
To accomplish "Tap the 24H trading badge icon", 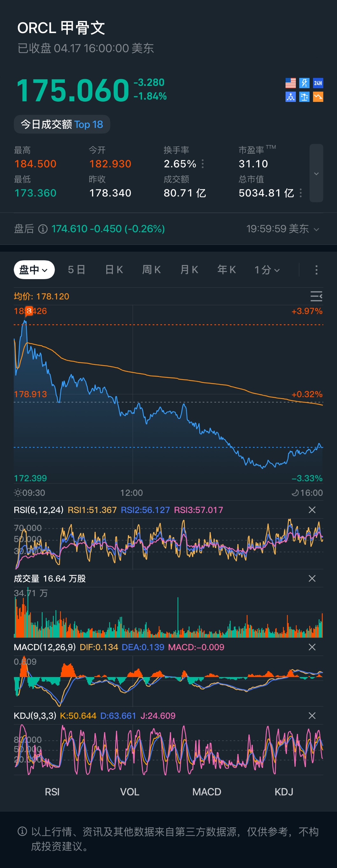I will tap(318, 83).
